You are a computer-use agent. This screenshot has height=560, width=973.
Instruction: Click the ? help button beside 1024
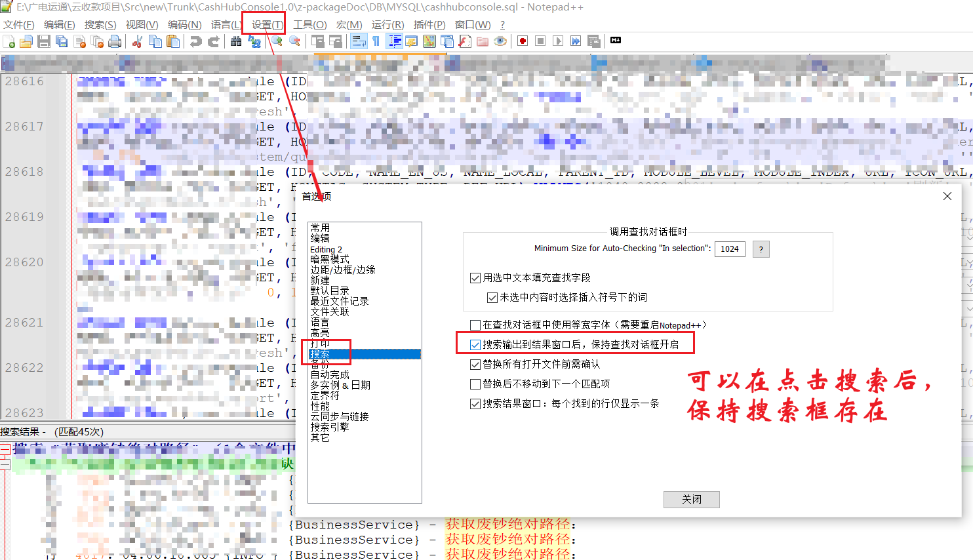761,249
